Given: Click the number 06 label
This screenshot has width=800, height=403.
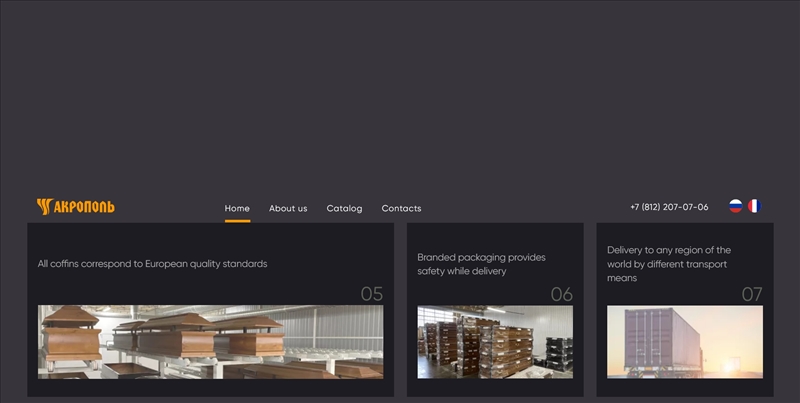Looking at the screenshot, I should [561, 294].
